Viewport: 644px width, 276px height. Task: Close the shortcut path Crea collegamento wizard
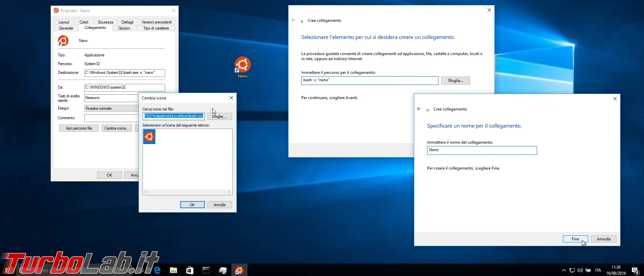[489, 10]
